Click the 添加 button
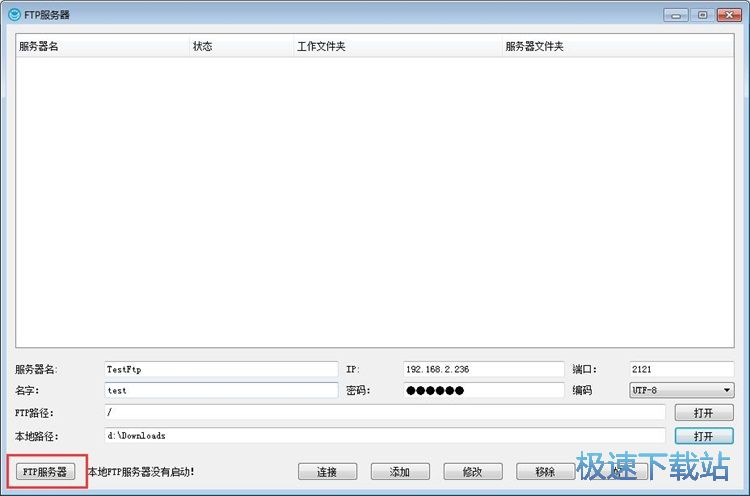The image size is (750, 496). click(x=400, y=472)
